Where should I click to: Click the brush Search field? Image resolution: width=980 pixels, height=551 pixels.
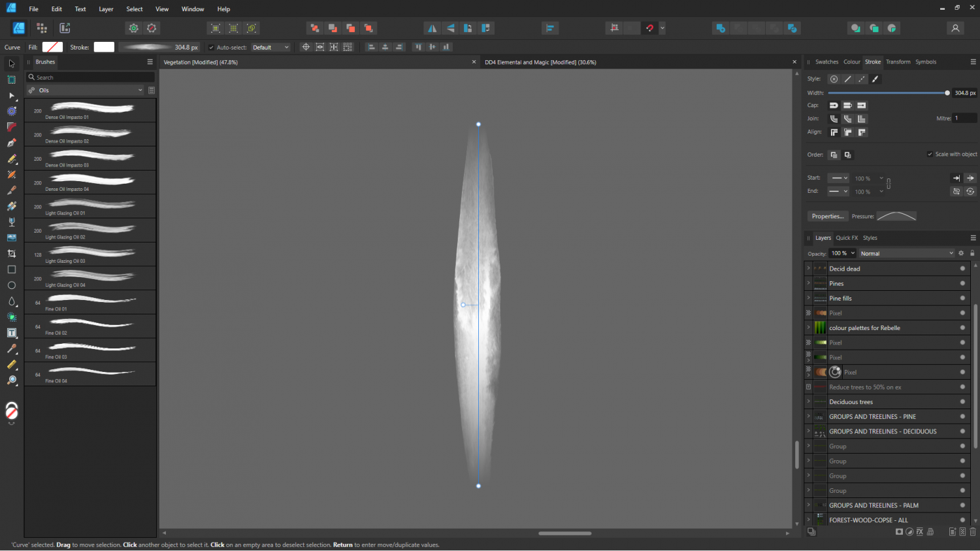tap(91, 77)
